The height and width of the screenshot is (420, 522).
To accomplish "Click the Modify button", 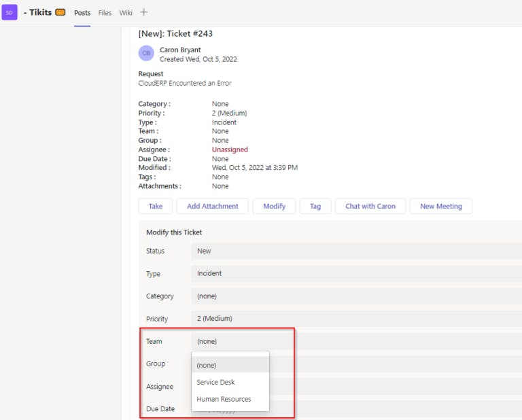I will [274, 206].
